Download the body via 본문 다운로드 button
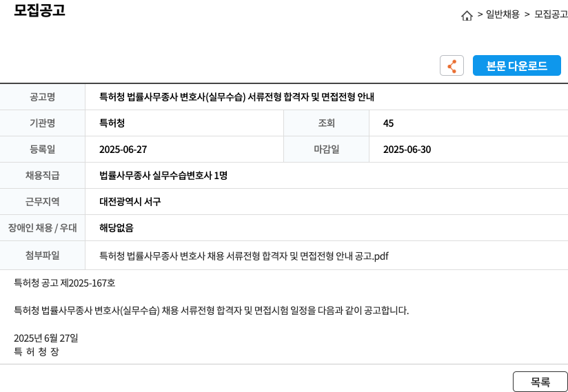Image resolution: width=568 pixels, height=392 pixels. tap(516, 65)
